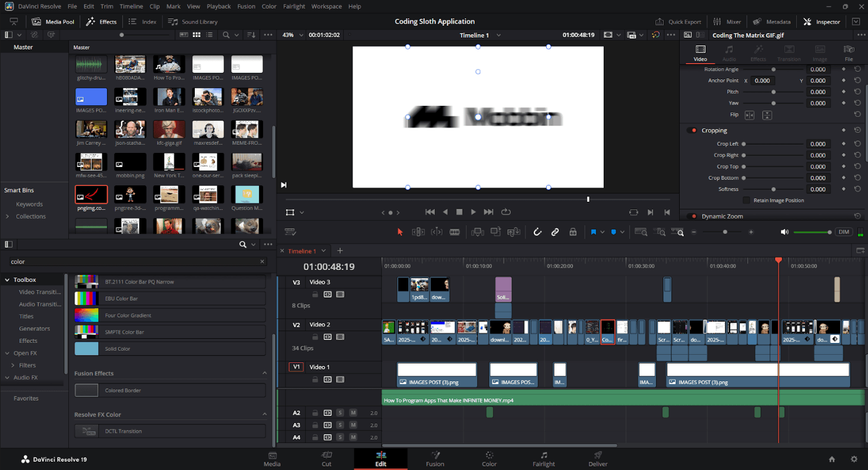Open the Audio tab in Inspector

(x=729, y=53)
